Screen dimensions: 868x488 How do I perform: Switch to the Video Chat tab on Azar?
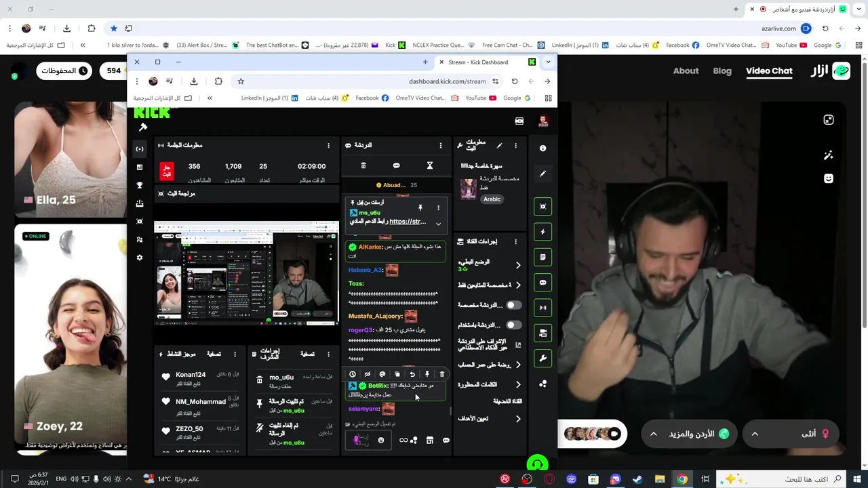[x=769, y=71]
